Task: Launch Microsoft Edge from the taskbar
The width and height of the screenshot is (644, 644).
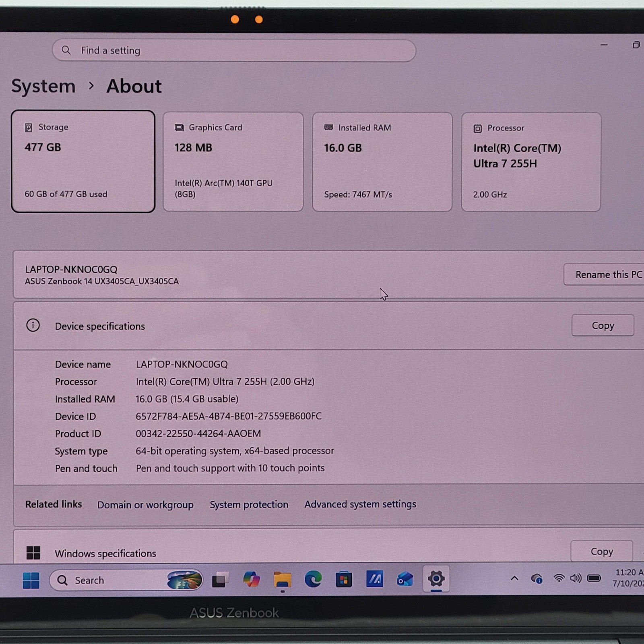Action: point(313,580)
